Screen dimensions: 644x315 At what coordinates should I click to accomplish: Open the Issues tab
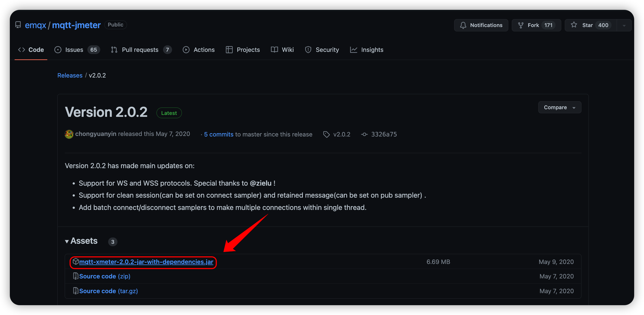[77, 50]
